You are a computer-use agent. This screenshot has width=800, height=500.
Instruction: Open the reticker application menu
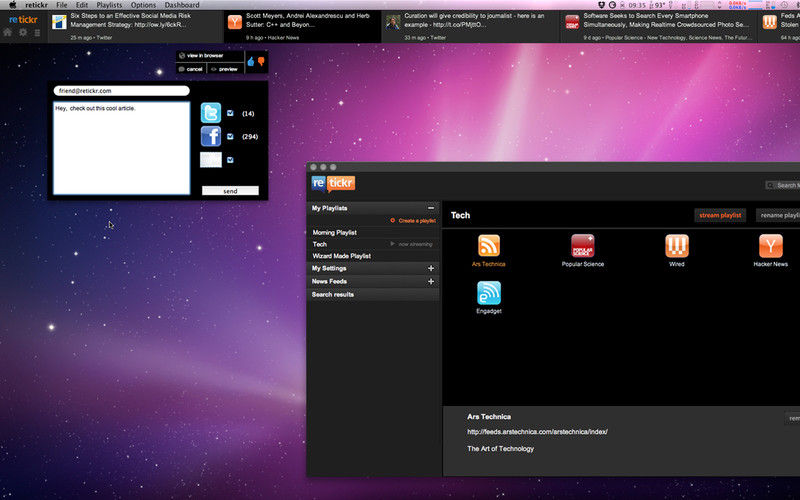click(x=37, y=5)
